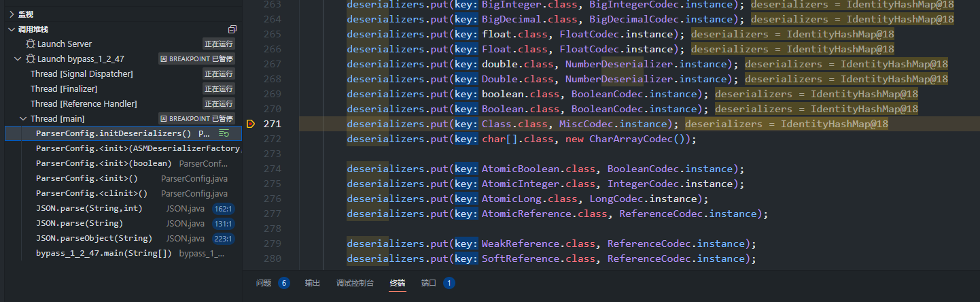Viewport: 980px width, 302px height.
Task: Open the 问题 (Problems) tab
Action: click(264, 283)
